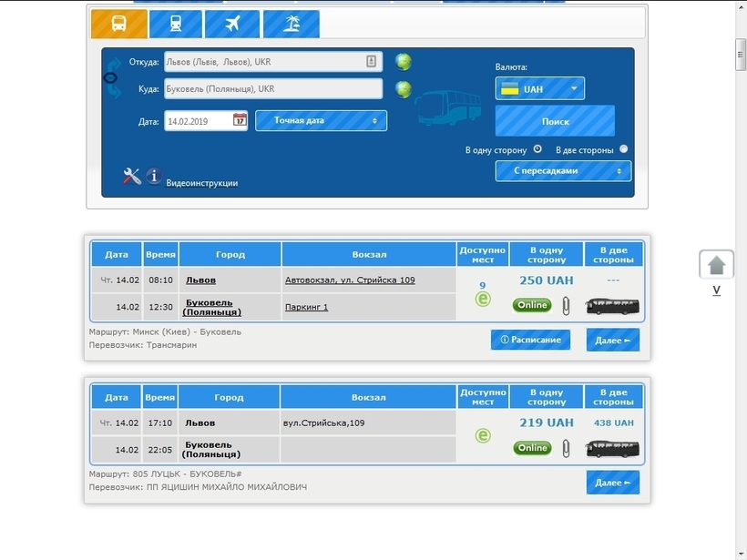This screenshot has width=747, height=560.
Task: Open the calendar icon in date field
Action: coord(240,119)
